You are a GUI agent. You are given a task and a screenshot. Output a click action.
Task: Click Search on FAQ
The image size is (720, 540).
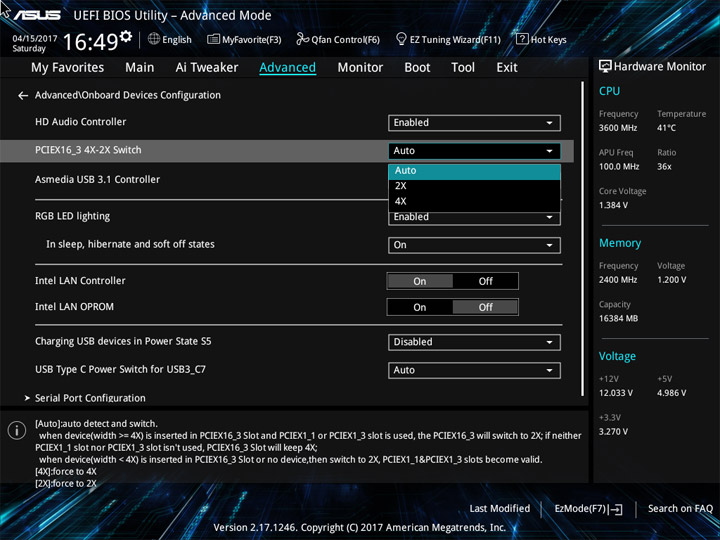tap(681, 509)
